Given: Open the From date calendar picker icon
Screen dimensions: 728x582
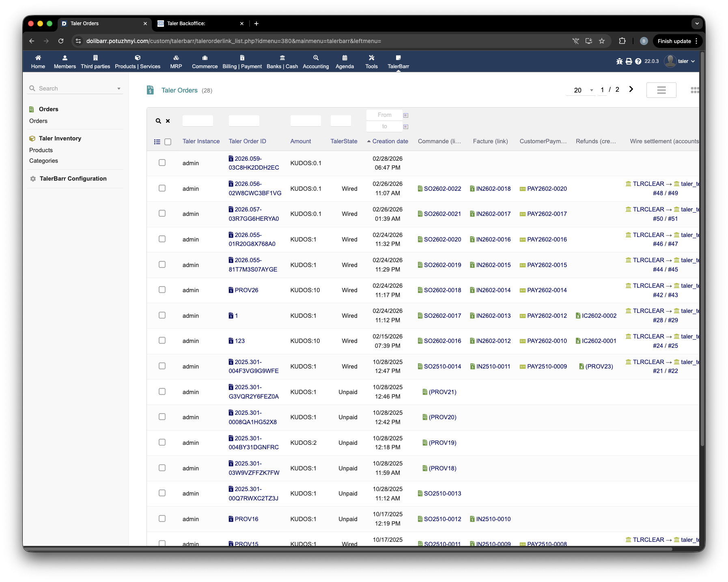Looking at the screenshot, I should 405,115.
